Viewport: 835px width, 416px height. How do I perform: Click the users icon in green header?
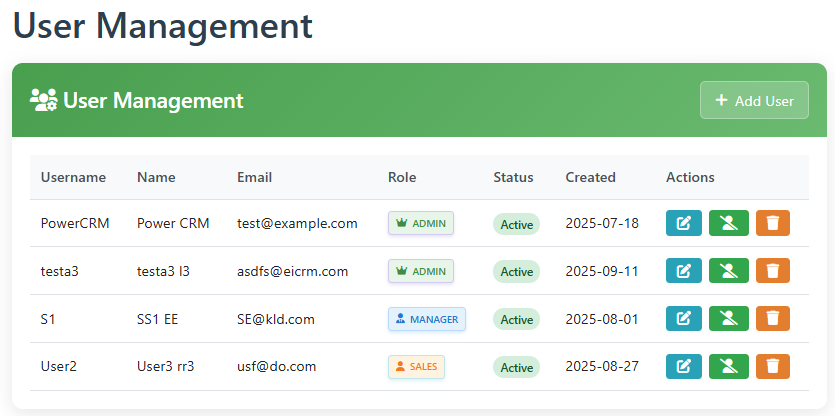pos(43,100)
